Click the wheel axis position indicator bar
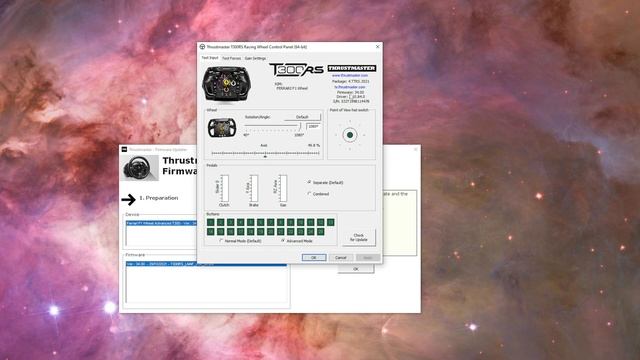640x360 pixels. pos(265,153)
